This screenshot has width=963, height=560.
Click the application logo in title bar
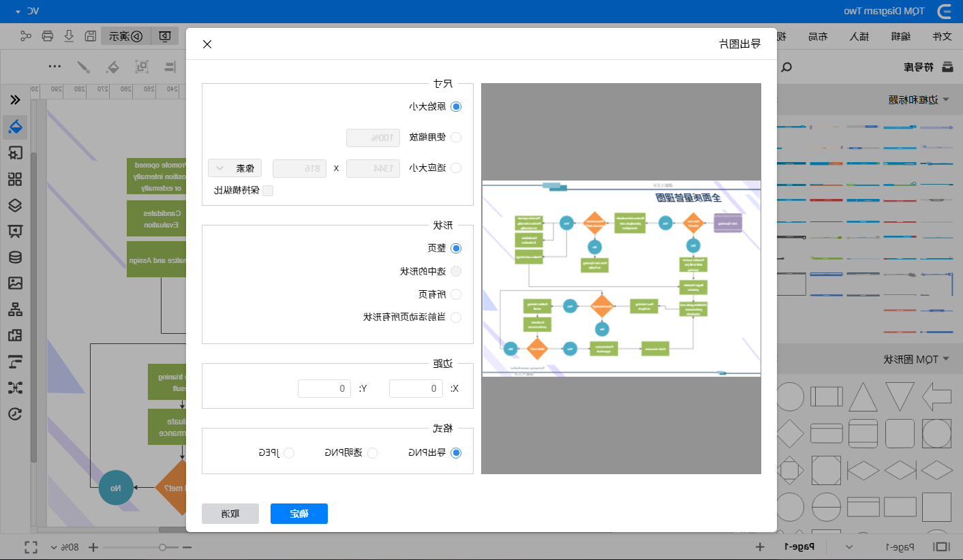(x=944, y=12)
